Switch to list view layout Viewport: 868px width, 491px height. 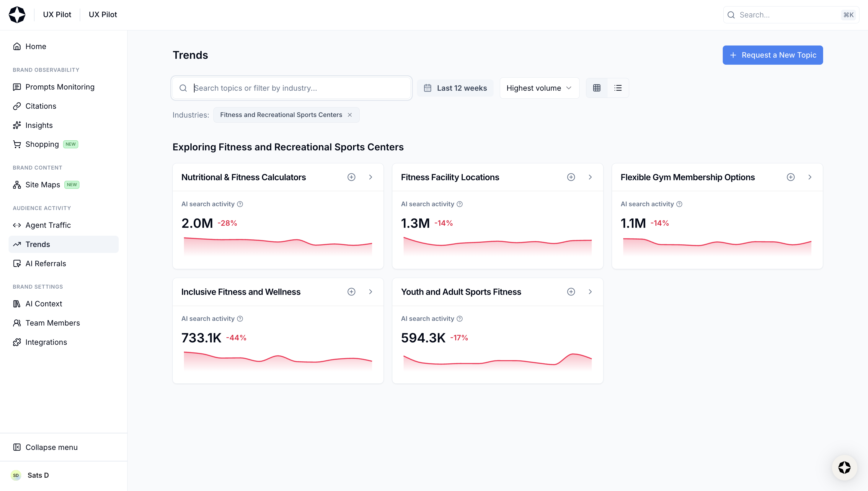pos(618,88)
